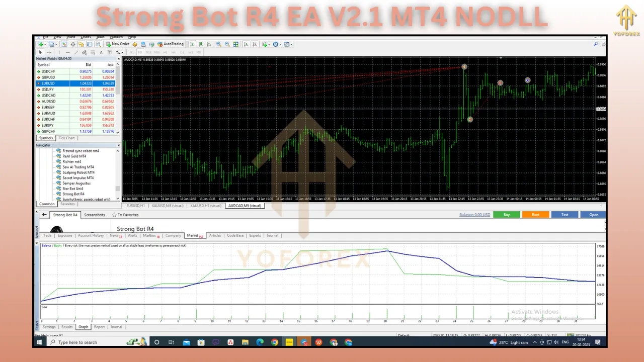
Task: Open the Indicators list dropdown
Action: (266, 44)
